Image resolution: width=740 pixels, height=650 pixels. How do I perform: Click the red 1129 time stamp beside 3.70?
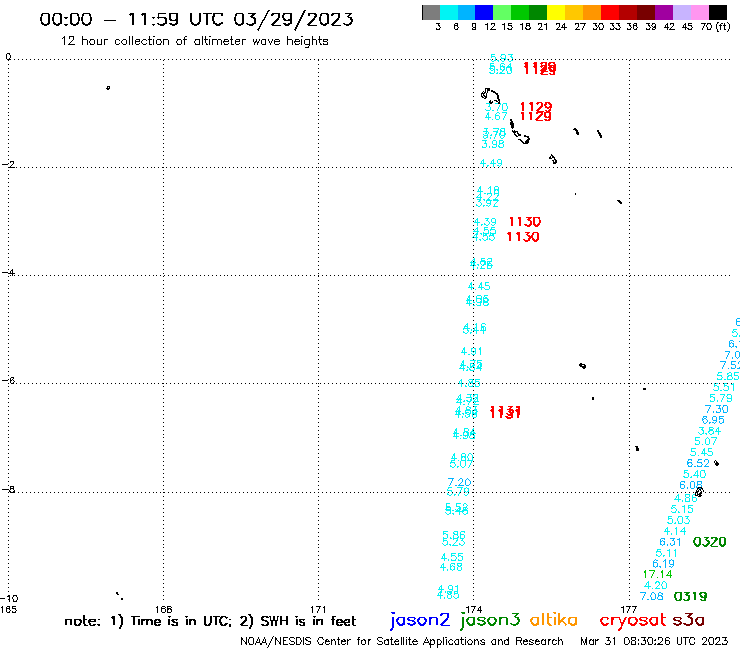(x=536, y=107)
